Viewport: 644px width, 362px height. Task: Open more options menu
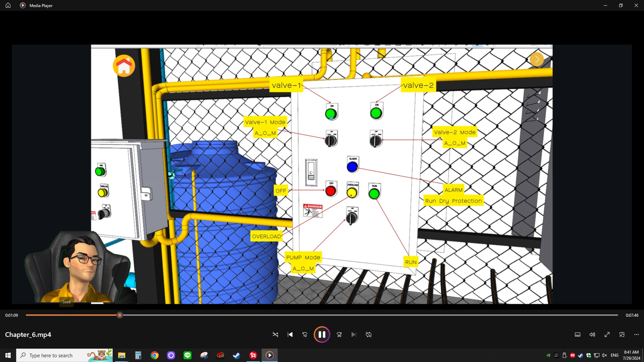point(636,334)
